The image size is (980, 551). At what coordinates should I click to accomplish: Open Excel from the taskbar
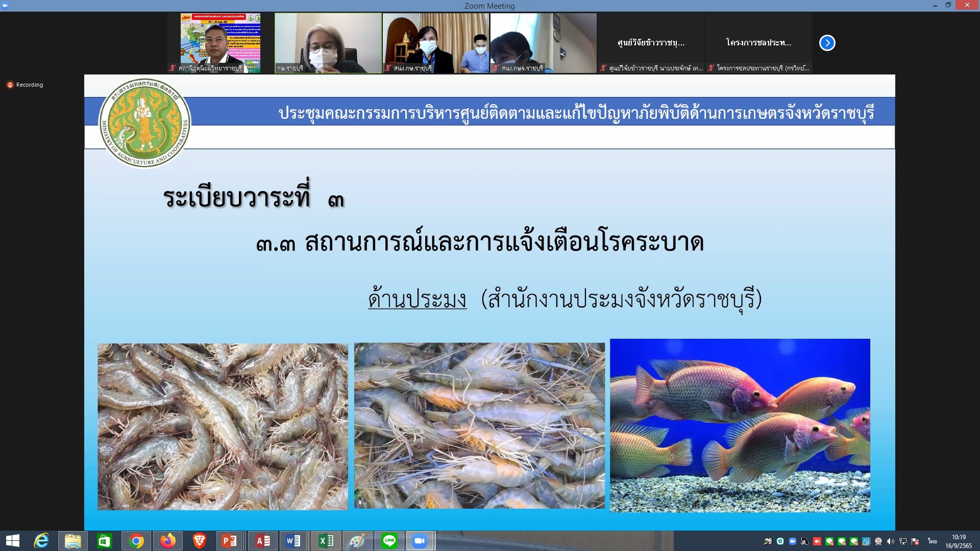[x=326, y=541]
